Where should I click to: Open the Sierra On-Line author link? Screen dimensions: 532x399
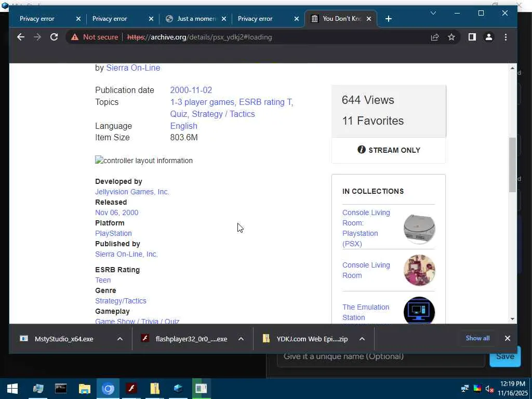(x=133, y=68)
